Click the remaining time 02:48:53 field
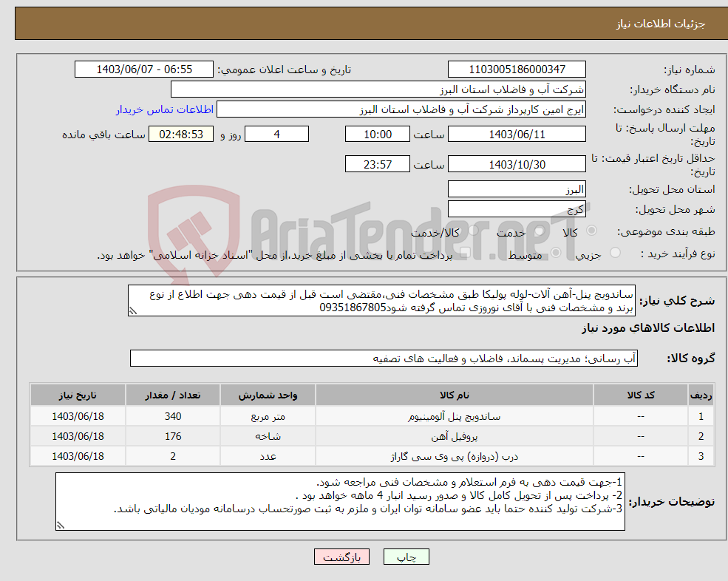 pyautogui.click(x=181, y=135)
